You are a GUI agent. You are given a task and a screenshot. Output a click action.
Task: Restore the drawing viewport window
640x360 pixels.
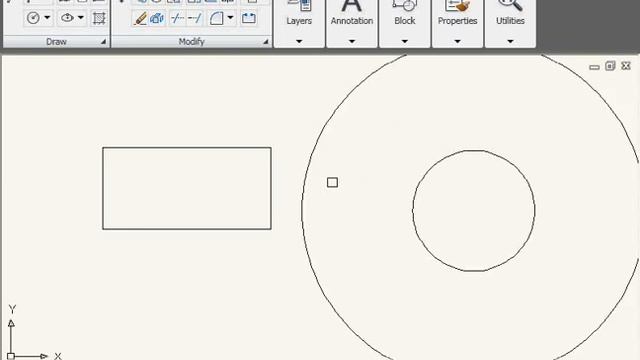click(610, 66)
